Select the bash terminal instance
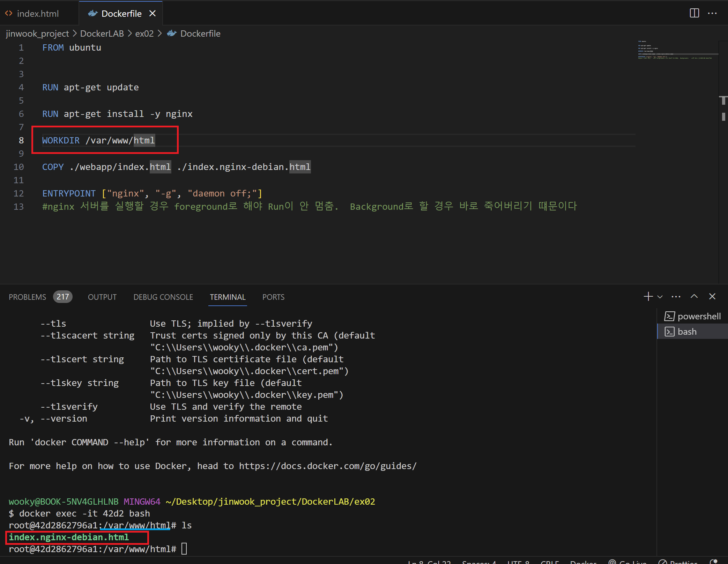Viewport: 728px width, 564px height. click(687, 332)
